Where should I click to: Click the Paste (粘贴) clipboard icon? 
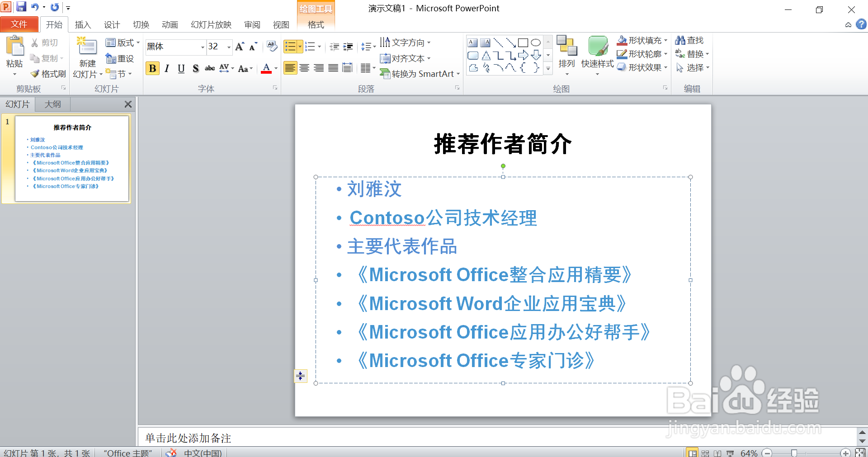[15, 46]
